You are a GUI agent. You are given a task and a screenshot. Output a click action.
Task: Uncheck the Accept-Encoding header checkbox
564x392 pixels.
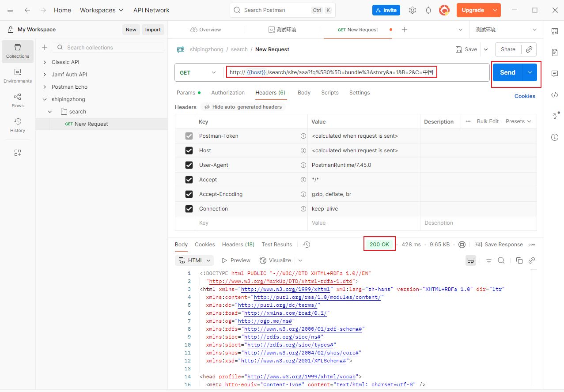(x=189, y=194)
